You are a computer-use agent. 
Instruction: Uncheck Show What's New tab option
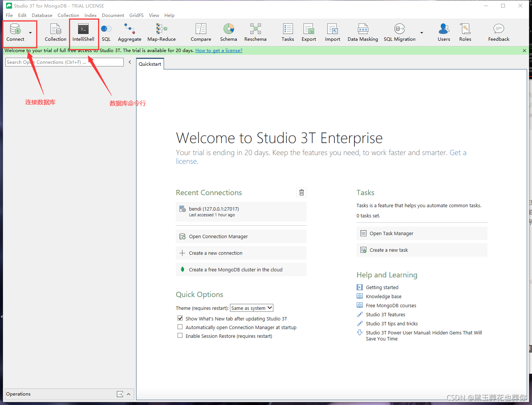[x=180, y=318]
